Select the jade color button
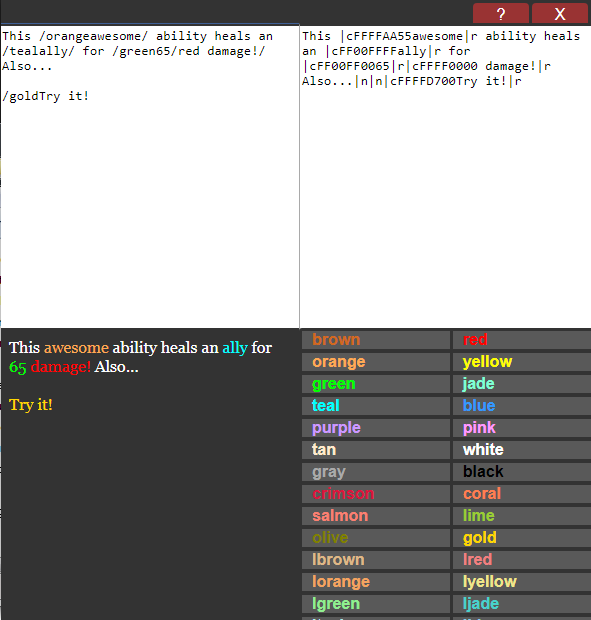This screenshot has height=620, width=591. click(x=522, y=384)
